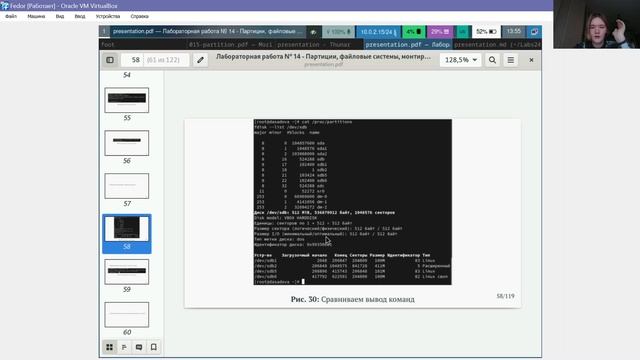This screenshot has width=640, height=360.
Task: Click the terminal screenshot on slide 58
Action: tap(353, 202)
